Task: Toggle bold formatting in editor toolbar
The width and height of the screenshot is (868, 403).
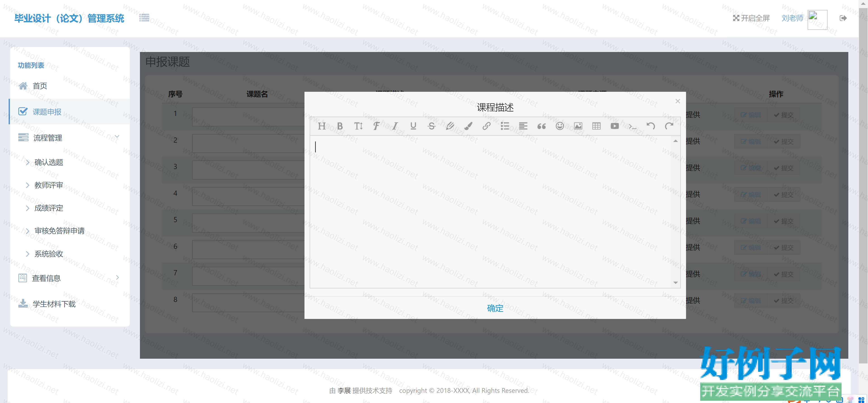Action: [340, 126]
